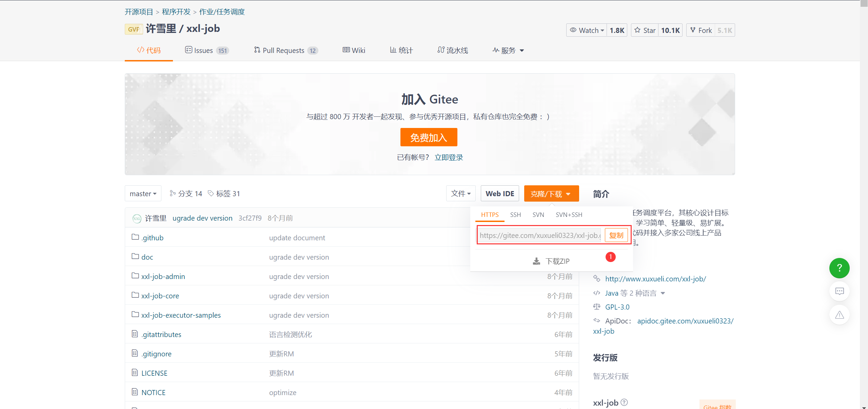Screen dimensions: 868x409
Task: Open the xxl-job-core folder
Action: coord(160,296)
